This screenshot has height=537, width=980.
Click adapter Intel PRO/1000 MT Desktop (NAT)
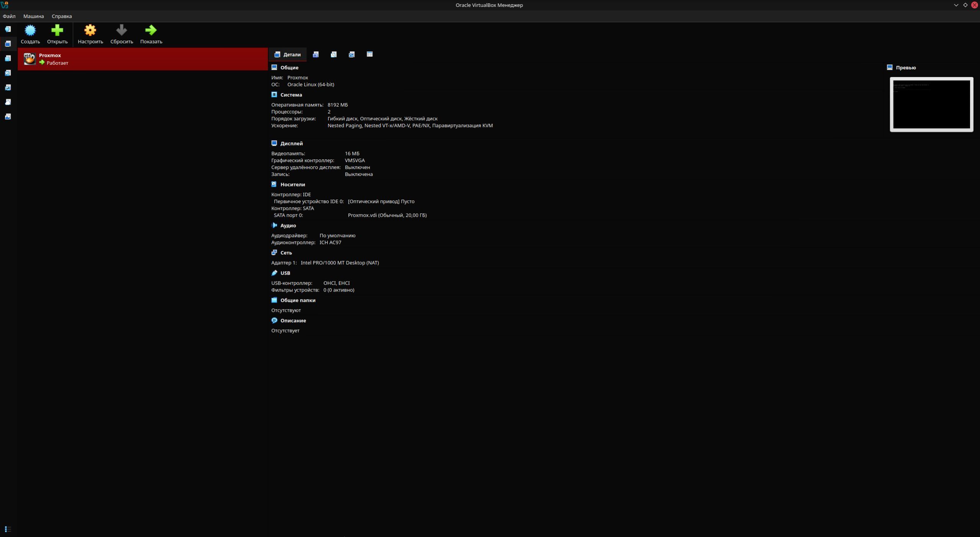click(x=340, y=262)
